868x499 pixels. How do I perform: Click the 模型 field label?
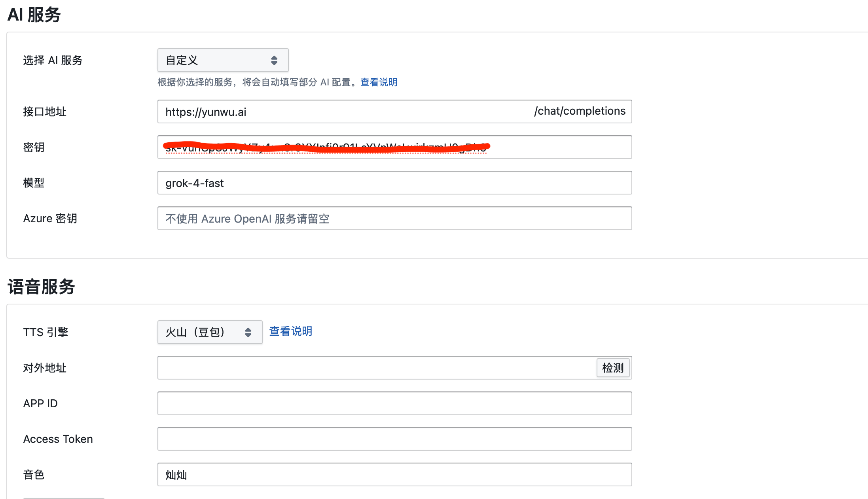coord(34,183)
